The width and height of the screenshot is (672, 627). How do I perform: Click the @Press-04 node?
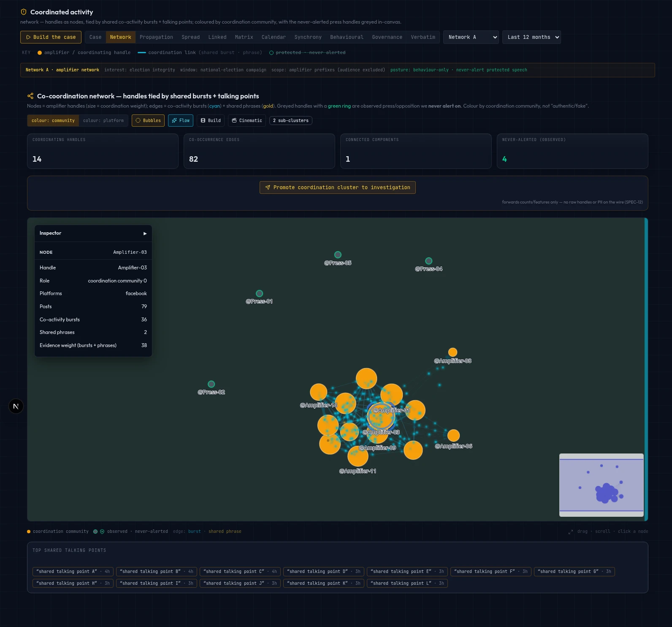(x=429, y=261)
